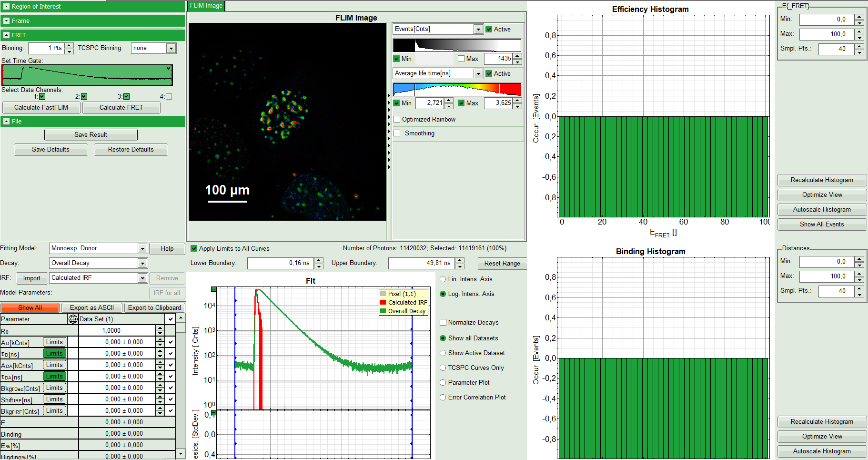This screenshot has width=868, height=460.
Task: Select Lin. Intens. Axis radio button
Action: point(443,279)
